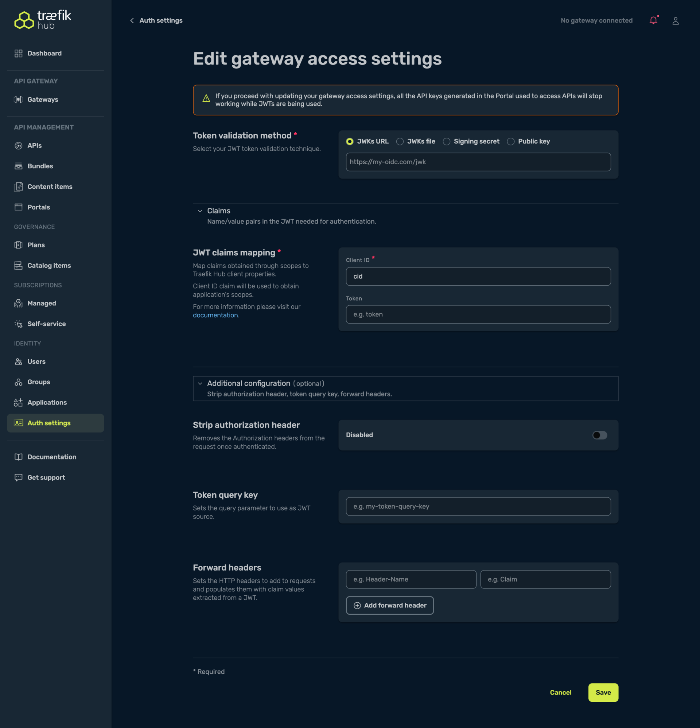Click the Documentation book icon
The width and height of the screenshot is (700, 728).
pos(18,457)
